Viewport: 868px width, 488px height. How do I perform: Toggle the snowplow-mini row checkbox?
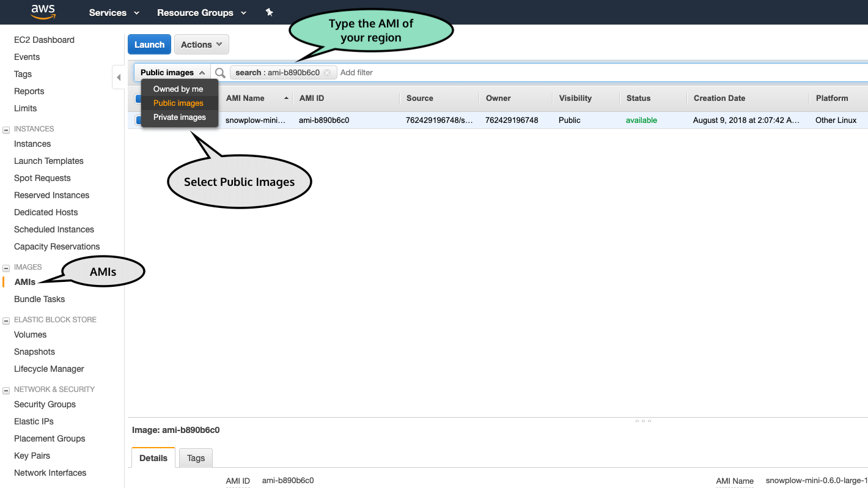point(138,120)
